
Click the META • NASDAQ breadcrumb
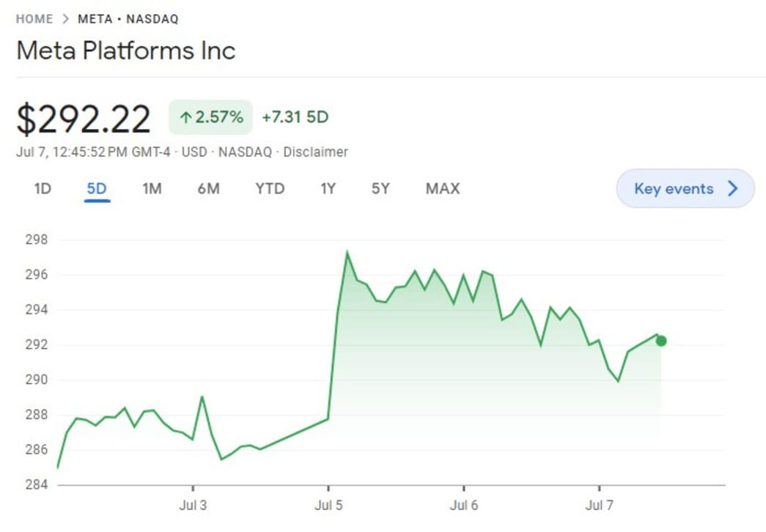coord(128,19)
